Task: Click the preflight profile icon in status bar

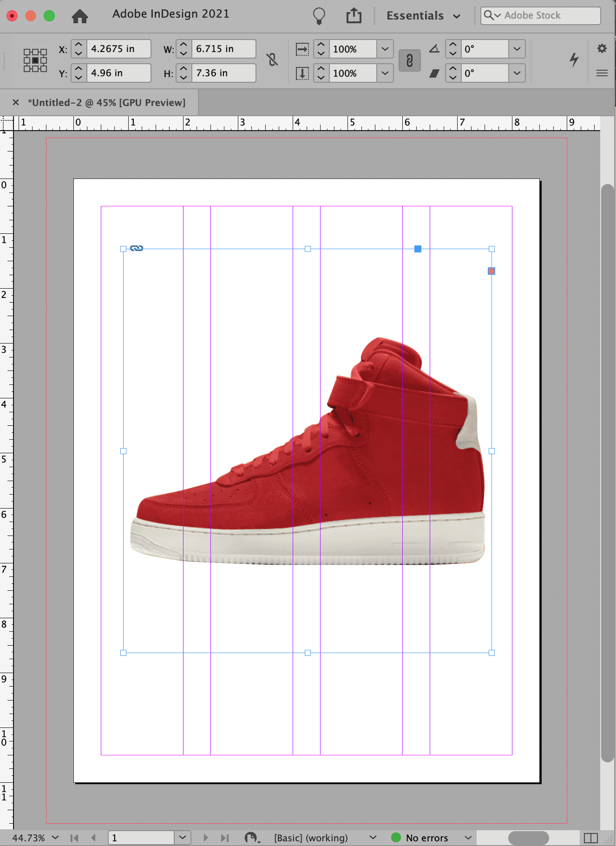Action: (x=251, y=838)
